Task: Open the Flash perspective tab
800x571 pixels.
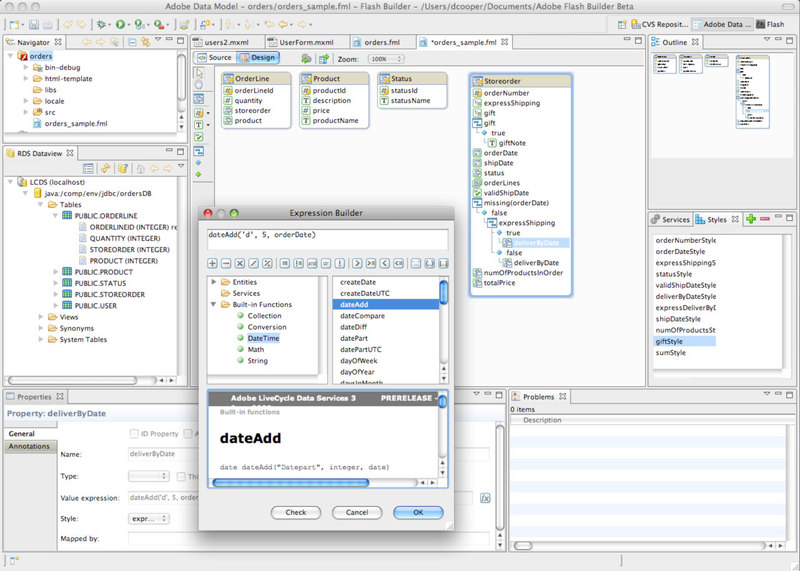Action: (x=771, y=24)
